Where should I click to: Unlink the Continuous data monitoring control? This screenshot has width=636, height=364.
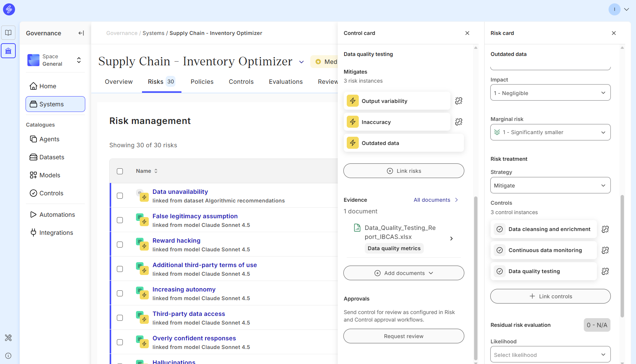(x=605, y=250)
